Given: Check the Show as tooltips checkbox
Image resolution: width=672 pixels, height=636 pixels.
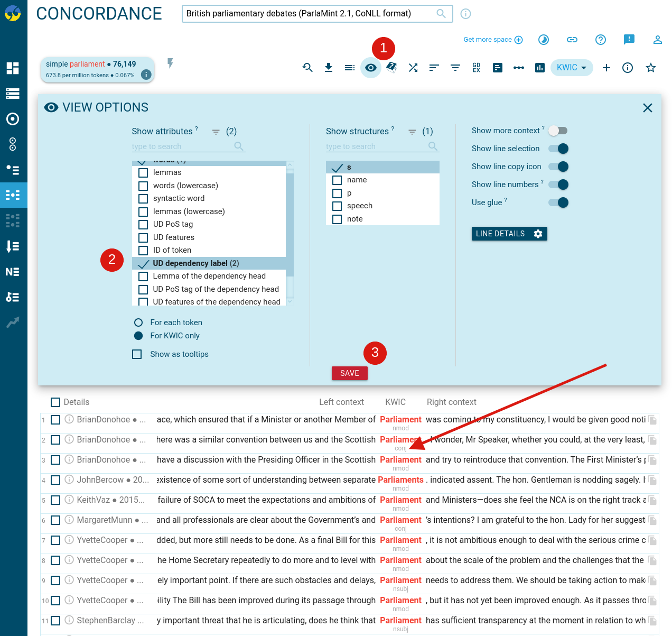Looking at the screenshot, I should tap(137, 354).
